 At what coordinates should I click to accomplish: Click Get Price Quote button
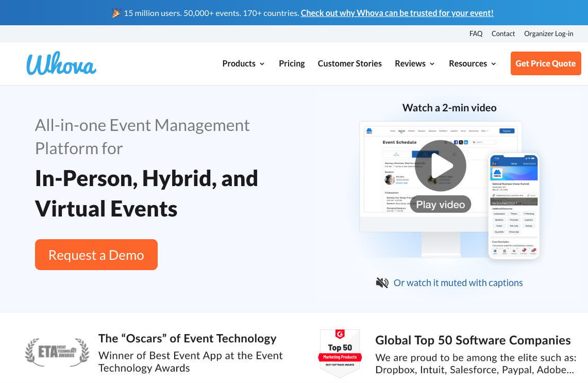point(546,63)
